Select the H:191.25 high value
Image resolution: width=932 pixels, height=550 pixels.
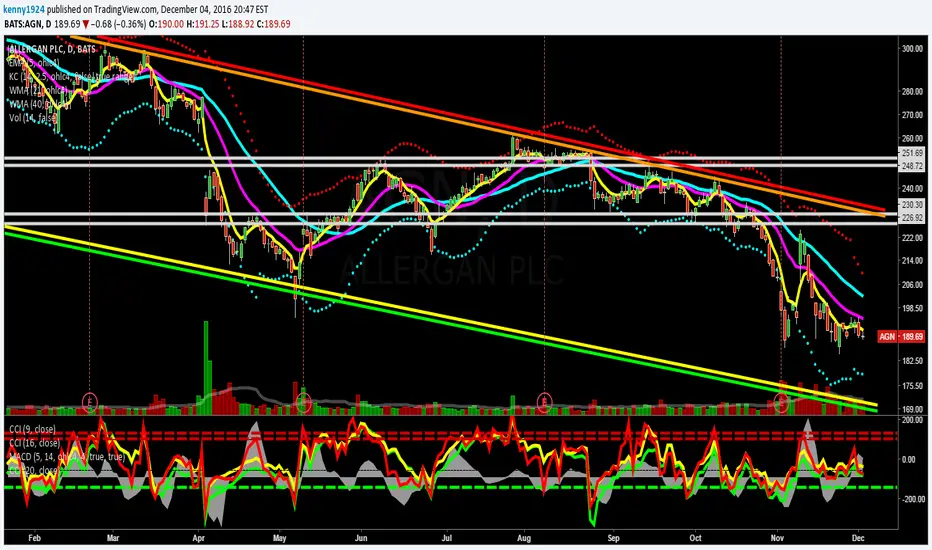click(x=202, y=24)
